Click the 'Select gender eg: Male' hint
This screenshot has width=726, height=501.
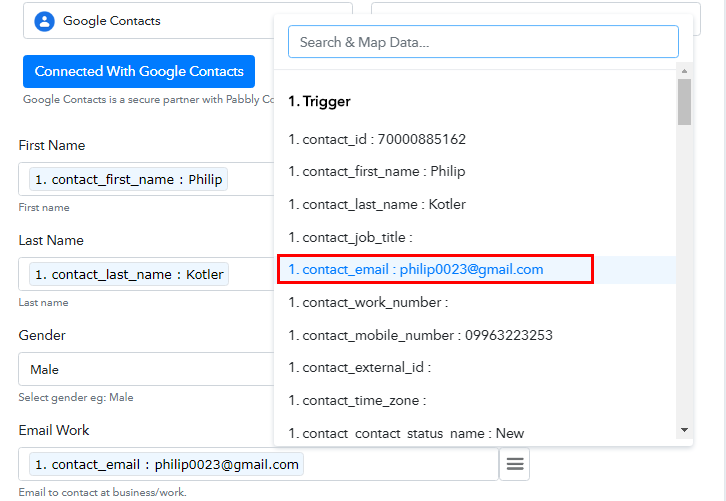click(x=76, y=397)
